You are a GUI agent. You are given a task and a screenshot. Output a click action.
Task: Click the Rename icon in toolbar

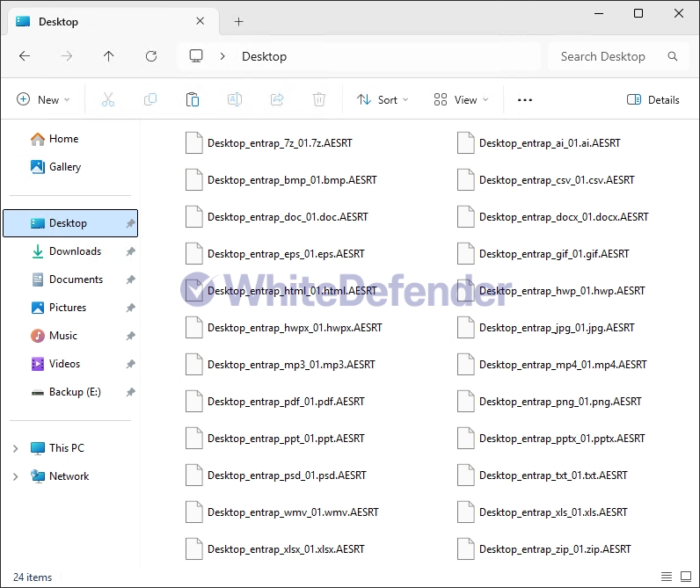(x=235, y=100)
